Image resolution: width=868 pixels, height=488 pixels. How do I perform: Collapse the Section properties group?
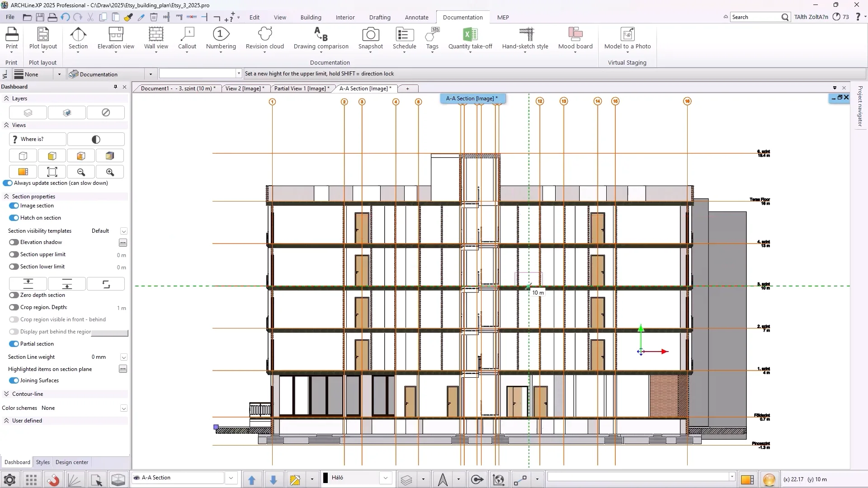[x=6, y=197]
